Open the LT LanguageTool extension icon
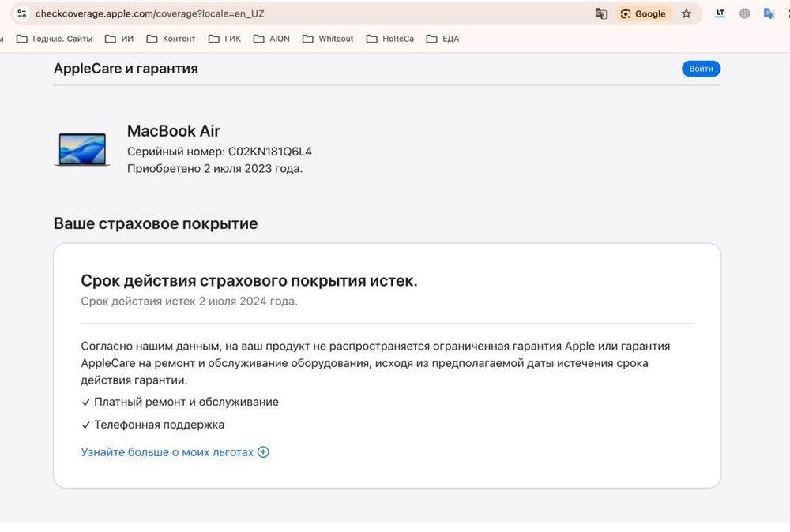Viewport: 790px width, 532px height. click(720, 13)
